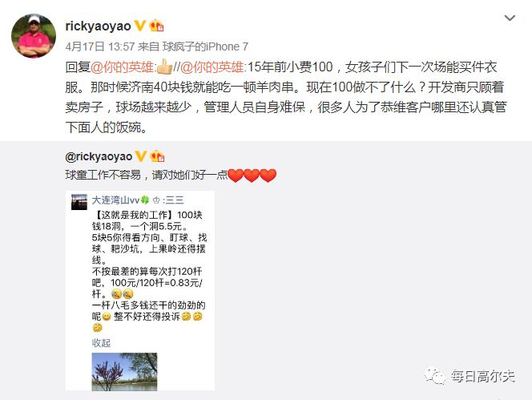Collapse the embedded post with 收起
The height and width of the screenshot is (400, 532).
click(x=101, y=342)
